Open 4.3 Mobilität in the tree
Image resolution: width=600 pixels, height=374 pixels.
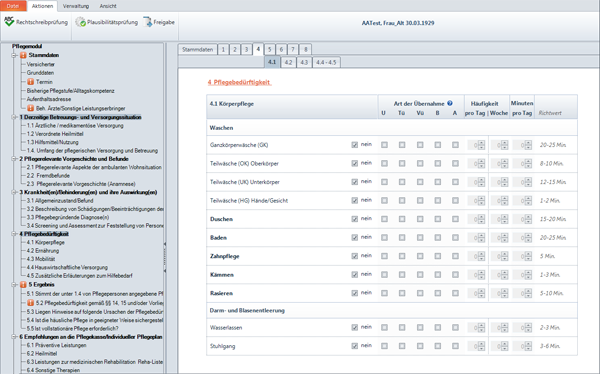pos(41,259)
